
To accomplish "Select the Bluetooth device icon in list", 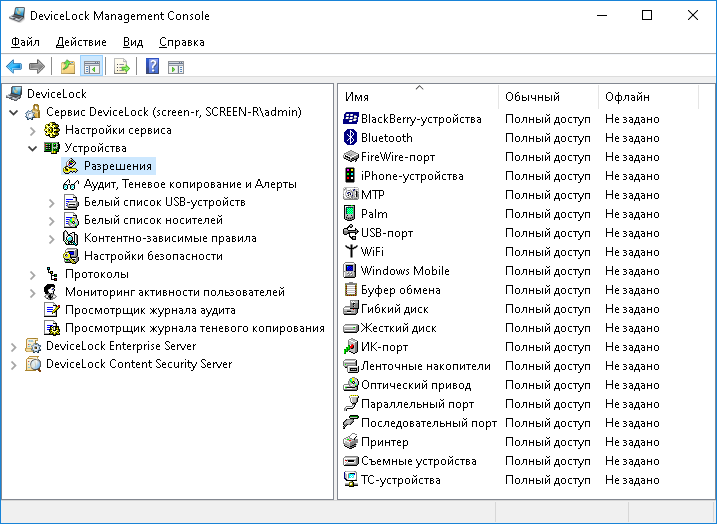I will pos(350,138).
